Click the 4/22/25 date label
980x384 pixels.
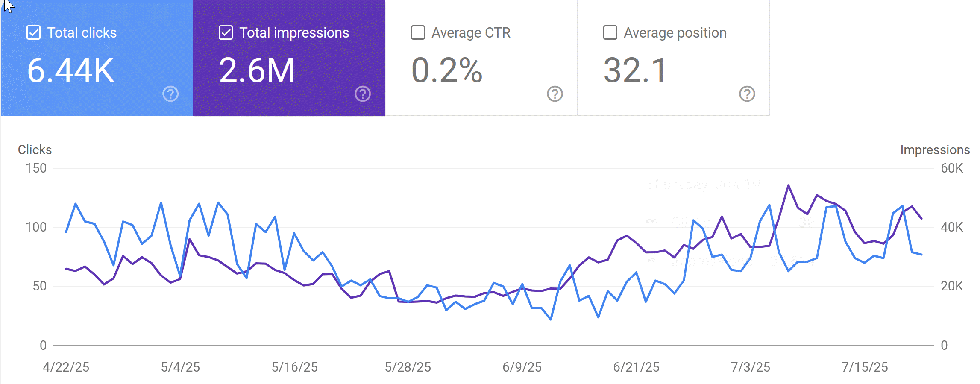coord(66,367)
